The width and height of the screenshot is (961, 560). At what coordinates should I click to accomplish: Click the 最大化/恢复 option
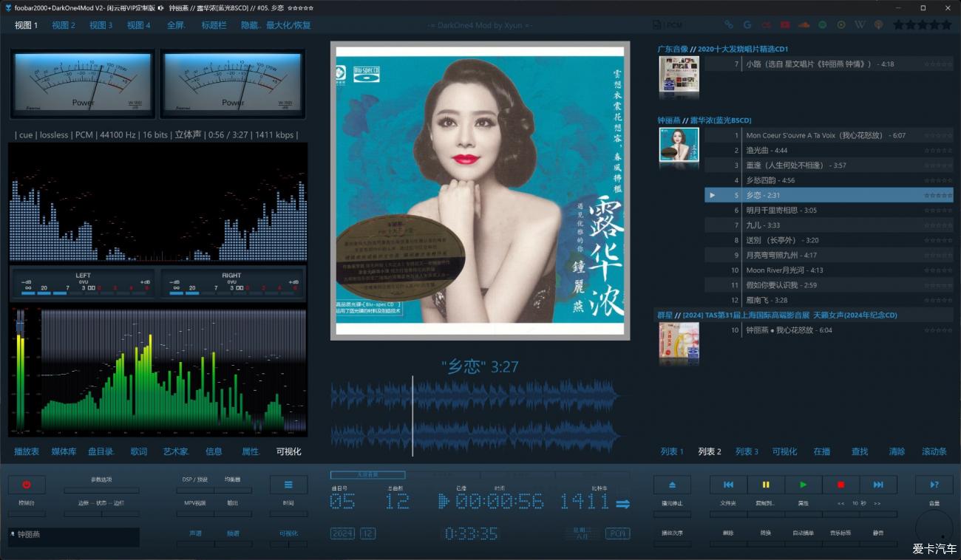[x=288, y=25]
